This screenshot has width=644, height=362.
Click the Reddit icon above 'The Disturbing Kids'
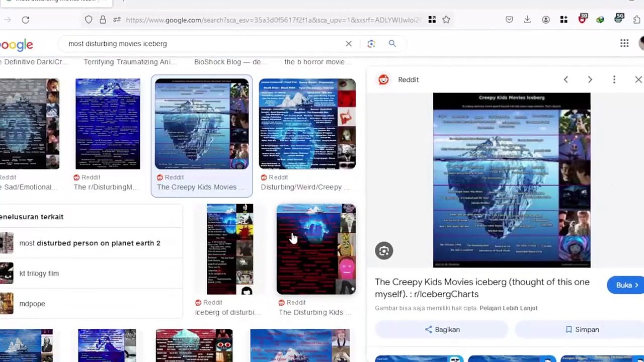[x=282, y=303]
